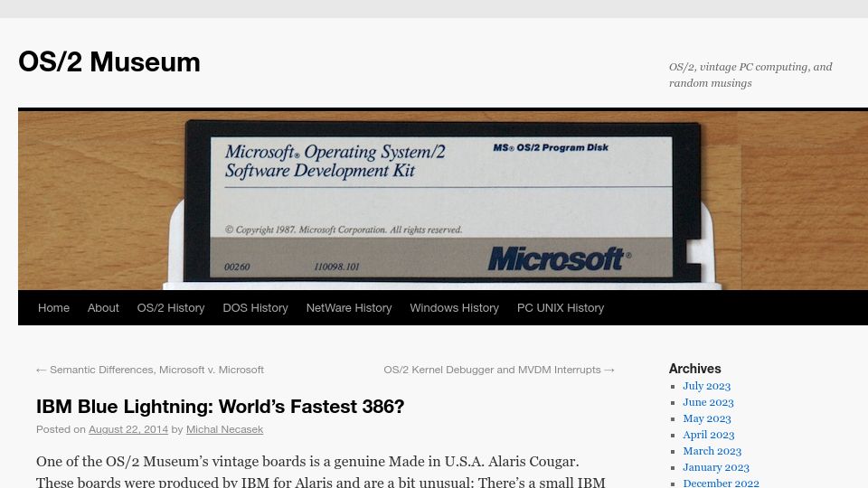The image size is (868, 488).
Task: Open the Home menu item
Action: coord(53,307)
